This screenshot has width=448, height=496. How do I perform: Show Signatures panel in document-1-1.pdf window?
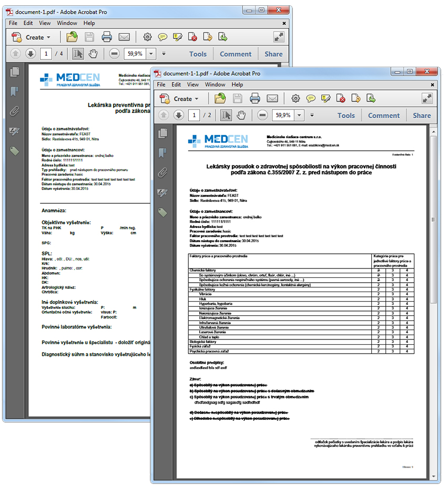click(x=162, y=193)
